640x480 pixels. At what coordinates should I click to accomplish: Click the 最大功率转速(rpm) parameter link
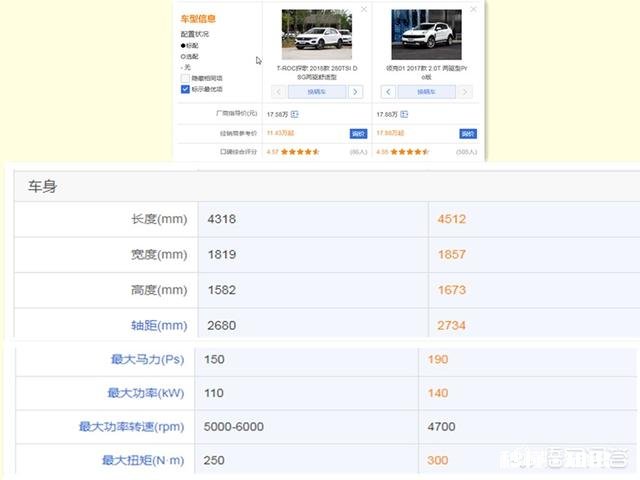click(x=131, y=427)
